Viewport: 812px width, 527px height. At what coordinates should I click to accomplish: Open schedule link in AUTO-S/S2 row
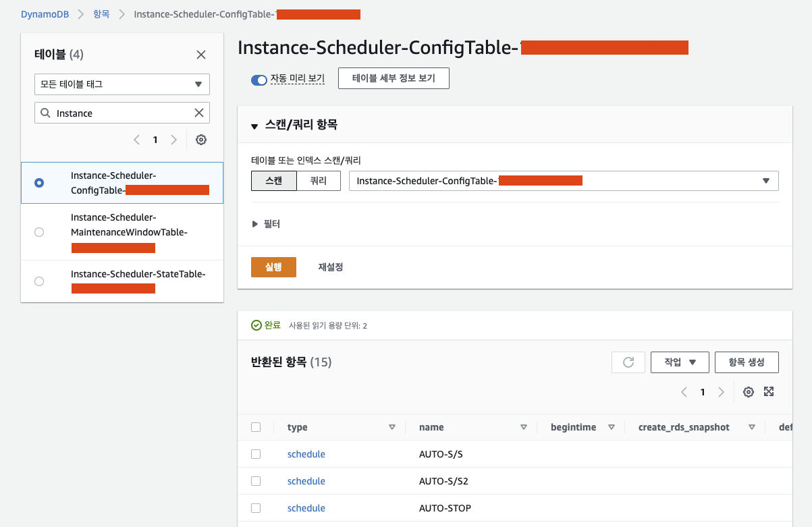306,481
